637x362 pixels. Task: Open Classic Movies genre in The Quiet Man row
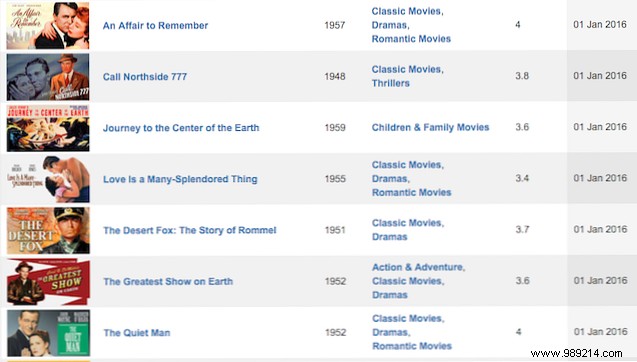point(408,319)
